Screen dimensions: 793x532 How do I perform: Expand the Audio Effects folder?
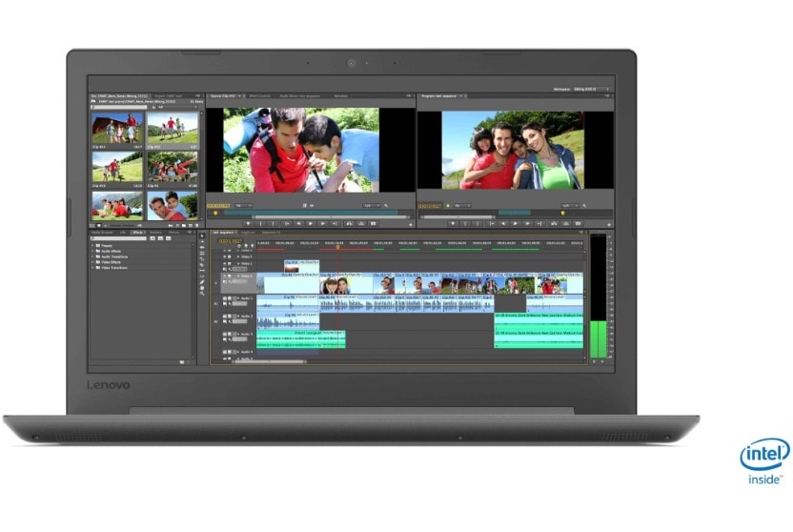tap(92, 252)
